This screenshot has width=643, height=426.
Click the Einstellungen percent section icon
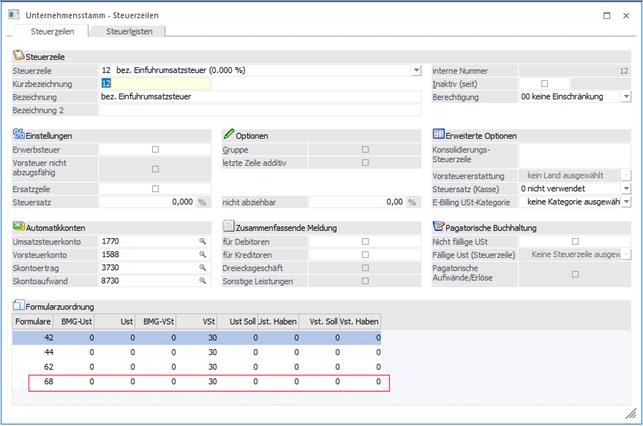[18, 134]
